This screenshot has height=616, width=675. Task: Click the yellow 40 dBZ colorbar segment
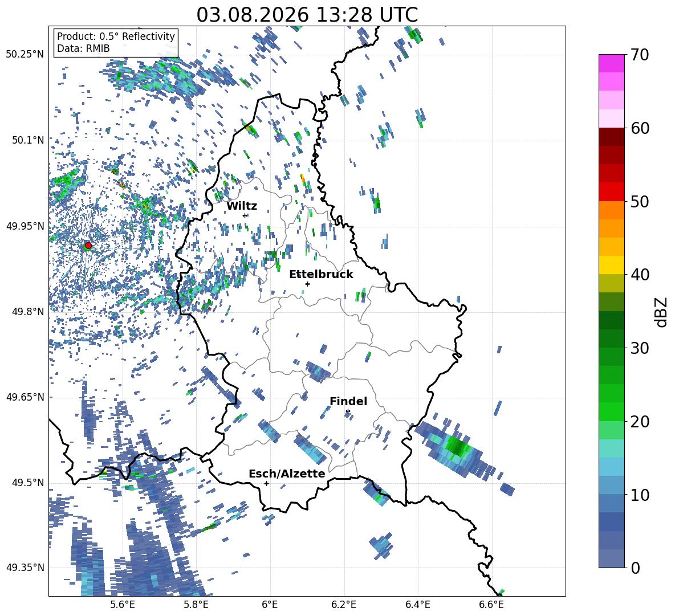click(611, 265)
